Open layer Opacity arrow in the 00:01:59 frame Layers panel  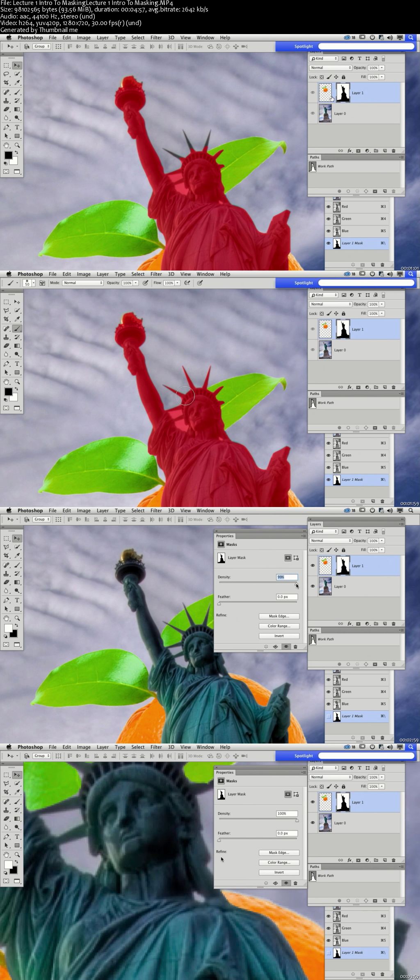coord(382,304)
